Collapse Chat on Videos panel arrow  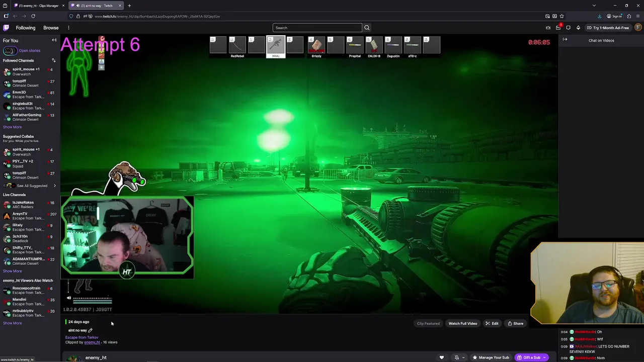coord(565,40)
